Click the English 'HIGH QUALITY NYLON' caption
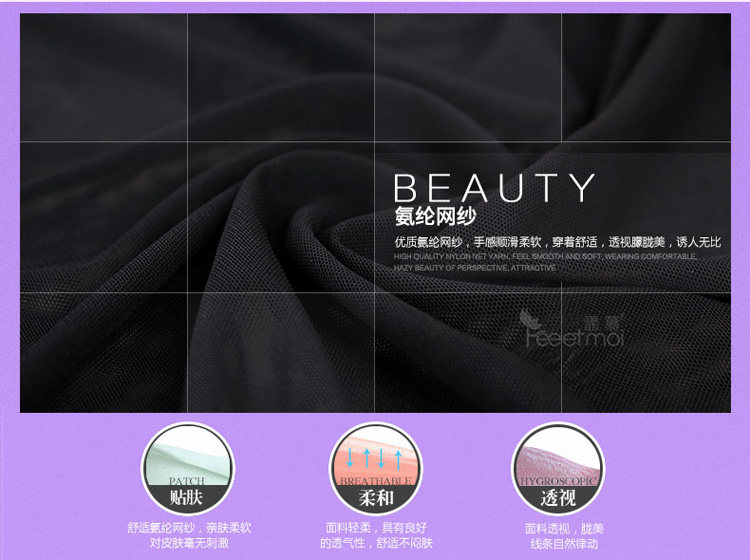Image resolution: width=750 pixels, height=560 pixels. pyautogui.click(x=545, y=257)
